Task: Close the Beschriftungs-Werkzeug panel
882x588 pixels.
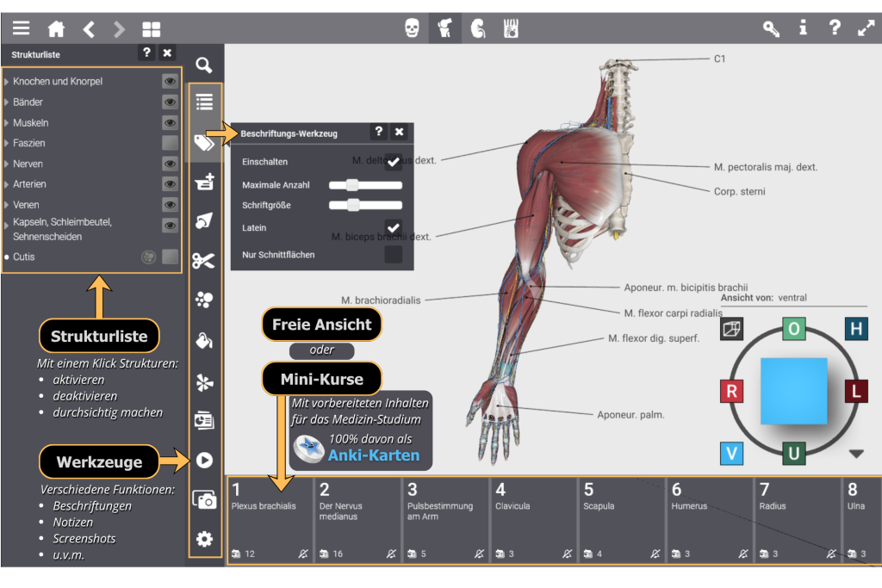Action: click(399, 132)
